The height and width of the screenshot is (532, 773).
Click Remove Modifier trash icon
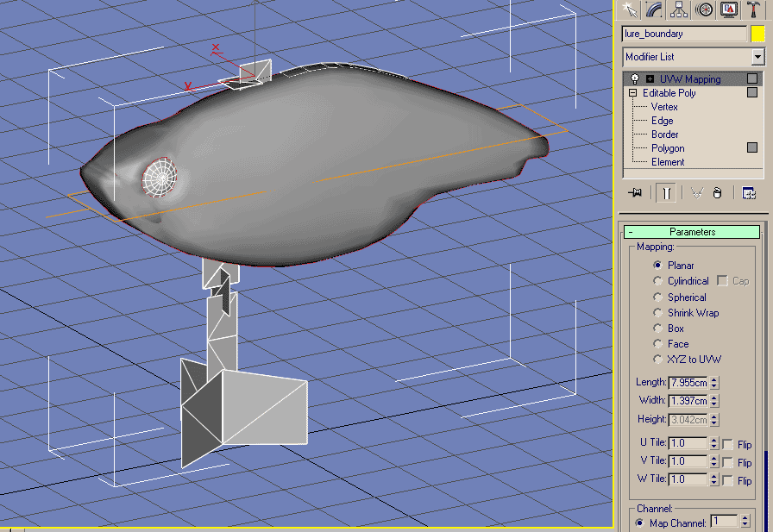(717, 194)
